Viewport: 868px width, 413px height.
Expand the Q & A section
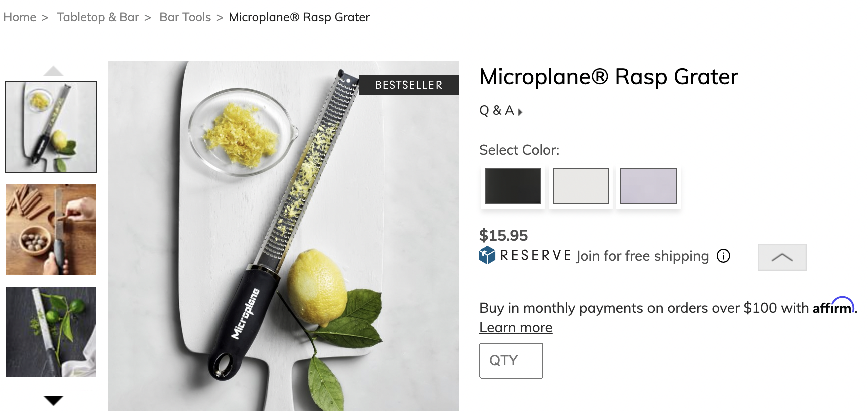[500, 111]
